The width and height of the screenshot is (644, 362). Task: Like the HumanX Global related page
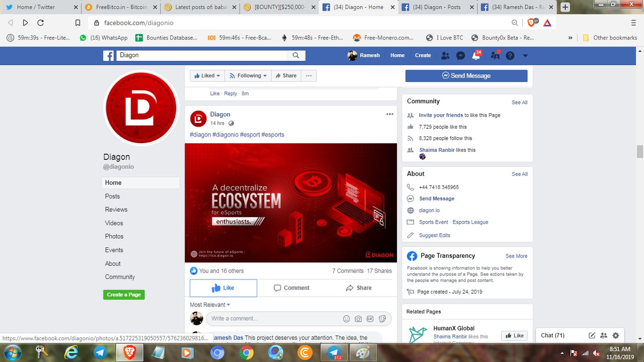pyautogui.click(x=514, y=335)
